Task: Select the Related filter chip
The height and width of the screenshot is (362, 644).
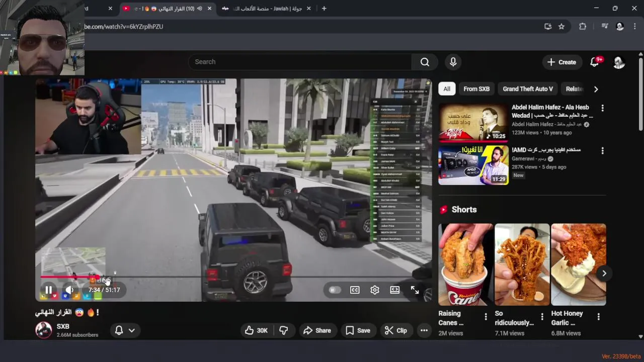Action: click(574, 89)
